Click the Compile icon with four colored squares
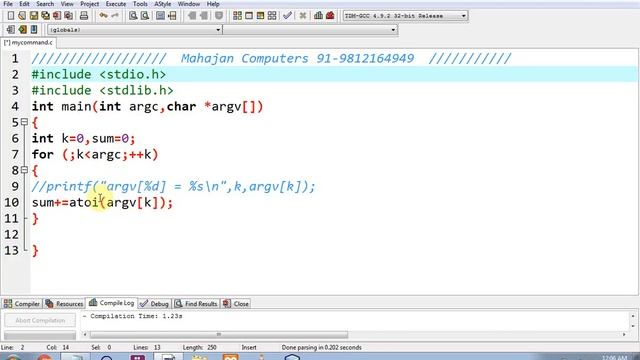The width and height of the screenshot is (640, 360). coord(237,16)
